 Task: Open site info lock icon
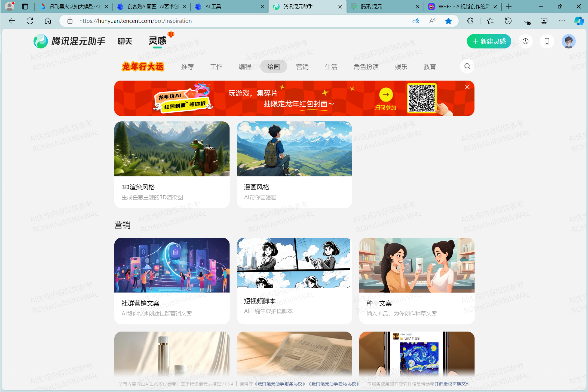(x=70, y=21)
